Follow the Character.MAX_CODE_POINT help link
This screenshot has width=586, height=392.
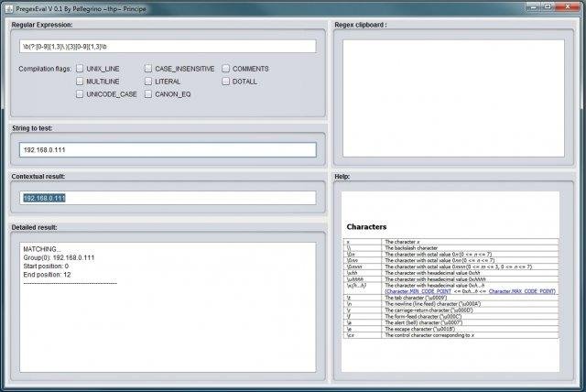tap(522, 291)
